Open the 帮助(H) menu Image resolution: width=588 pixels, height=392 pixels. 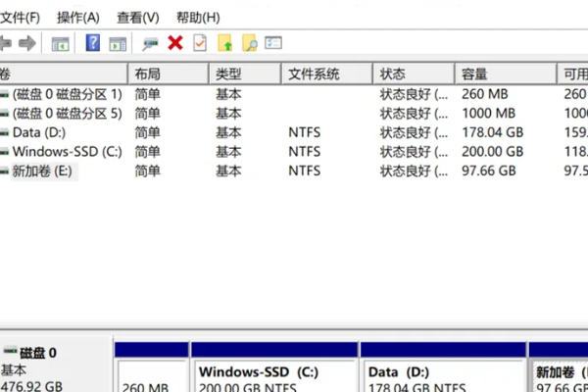(197, 18)
